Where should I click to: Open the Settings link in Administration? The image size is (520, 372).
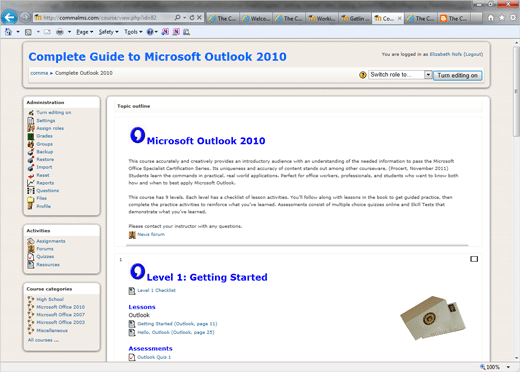pos(46,121)
